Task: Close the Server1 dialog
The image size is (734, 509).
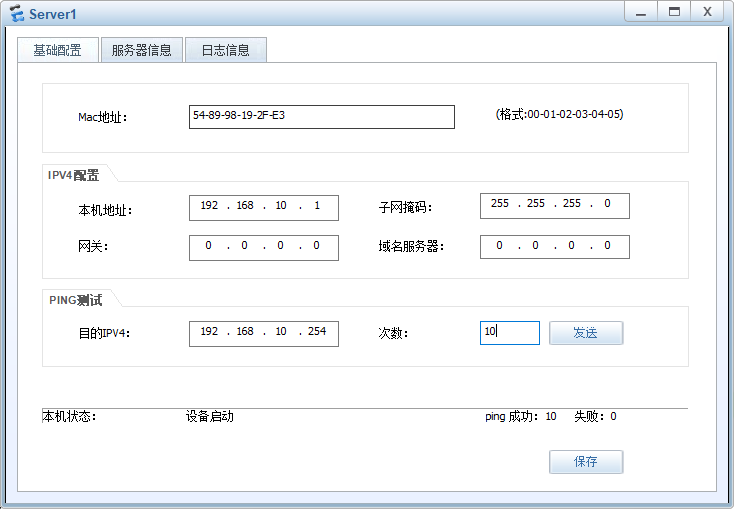Action: 707,12
